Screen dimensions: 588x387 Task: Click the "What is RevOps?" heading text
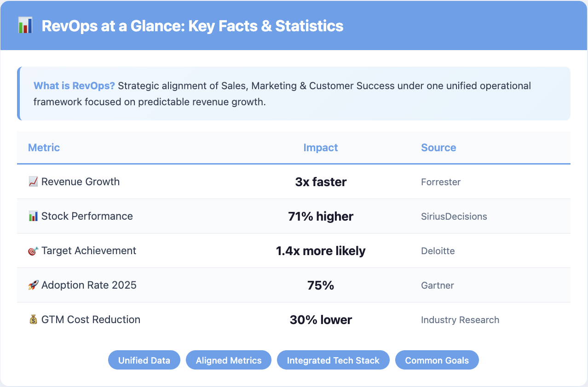(x=74, y=86)
